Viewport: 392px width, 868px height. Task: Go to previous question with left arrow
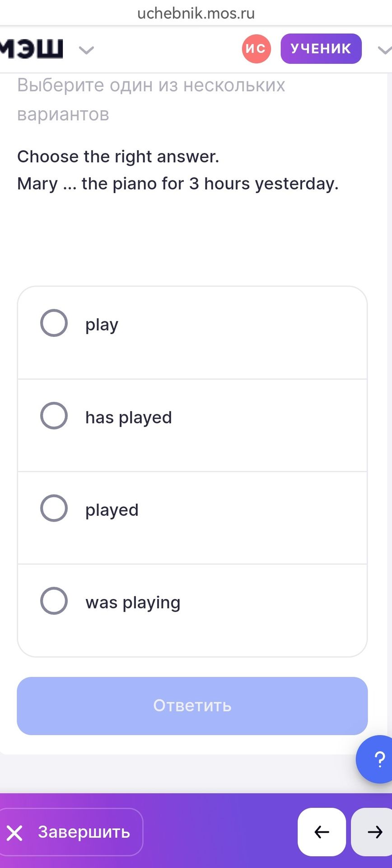coord(322,832)
